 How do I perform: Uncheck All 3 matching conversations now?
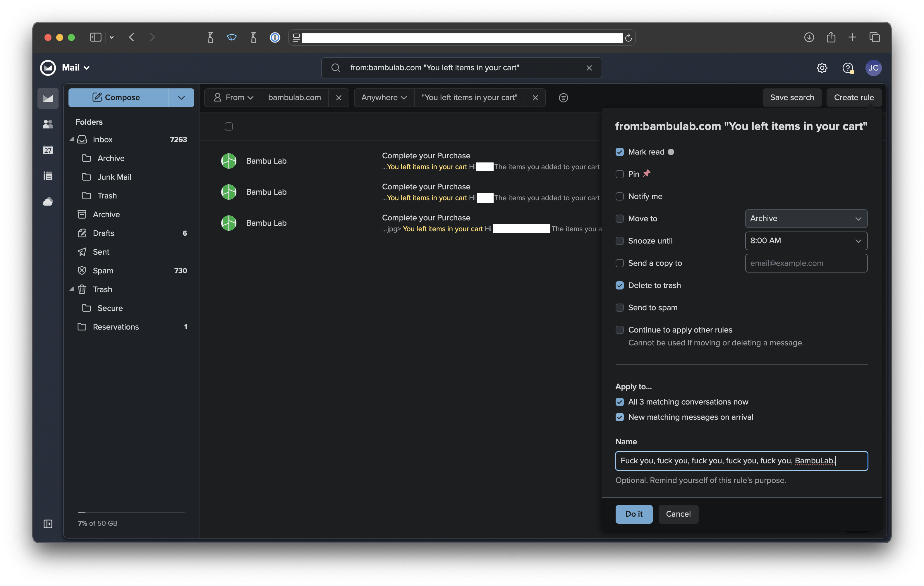tap(619, 402)
